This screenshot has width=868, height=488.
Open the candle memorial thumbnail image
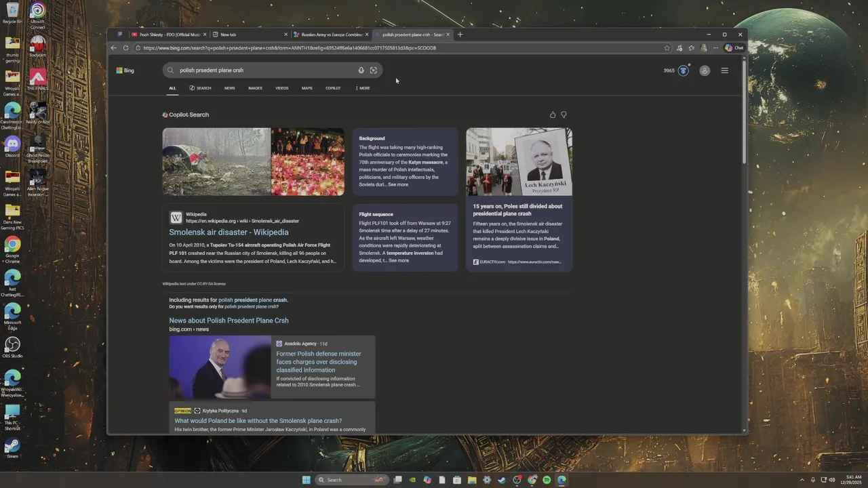pos(308,162)
